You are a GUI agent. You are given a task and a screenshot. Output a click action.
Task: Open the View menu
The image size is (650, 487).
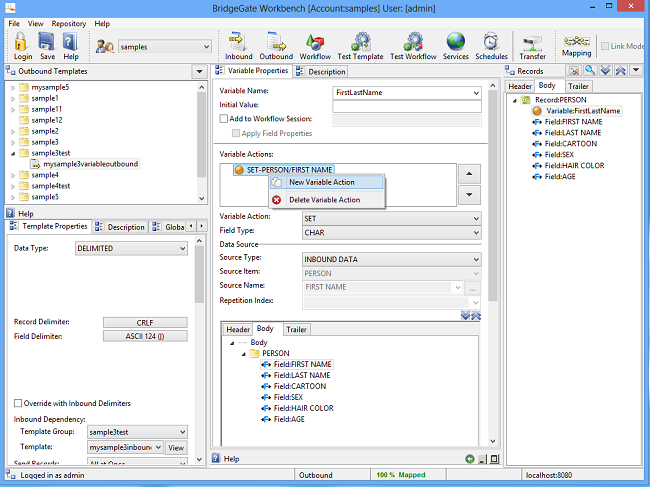[36, 24]
